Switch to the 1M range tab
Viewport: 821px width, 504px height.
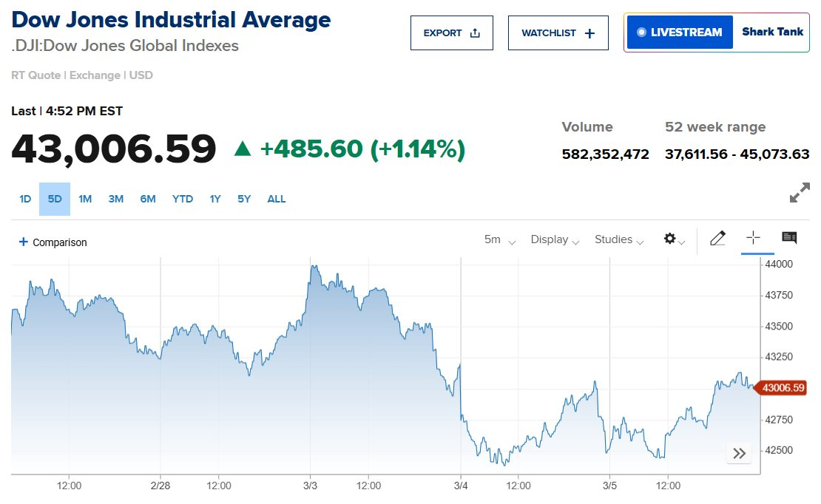tap(85, 199)
